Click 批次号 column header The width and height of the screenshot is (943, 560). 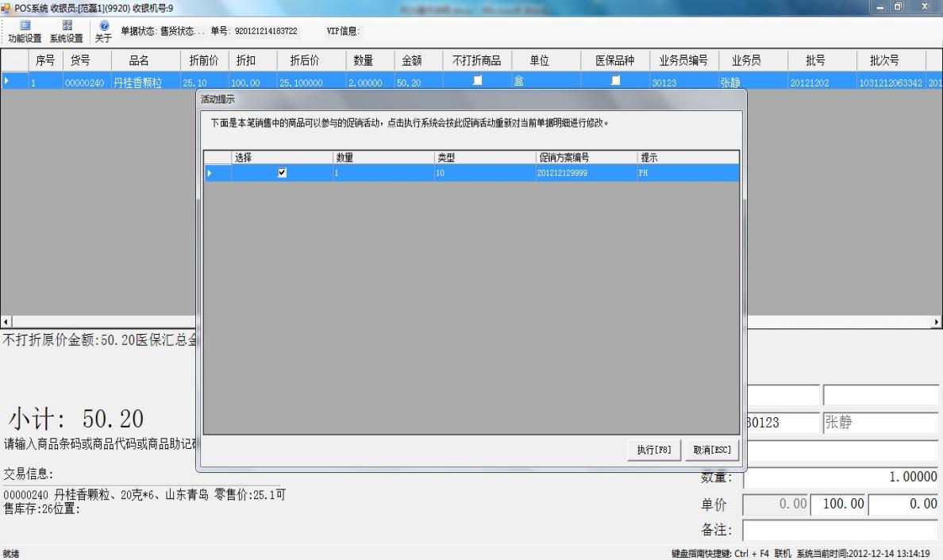coord(891,61)
